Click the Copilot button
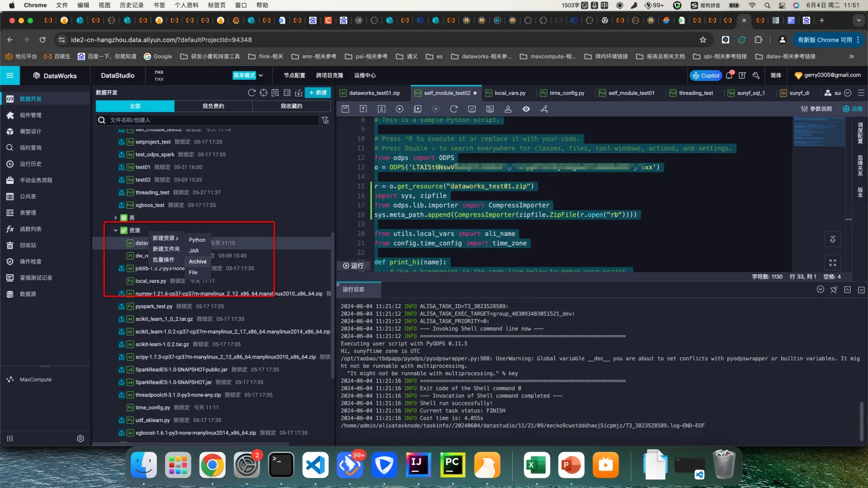868x488 pixels. pos(706,76)
